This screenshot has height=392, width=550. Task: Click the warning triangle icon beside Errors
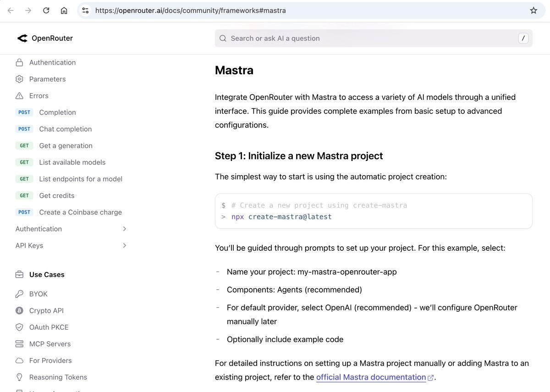coord(19,96)
